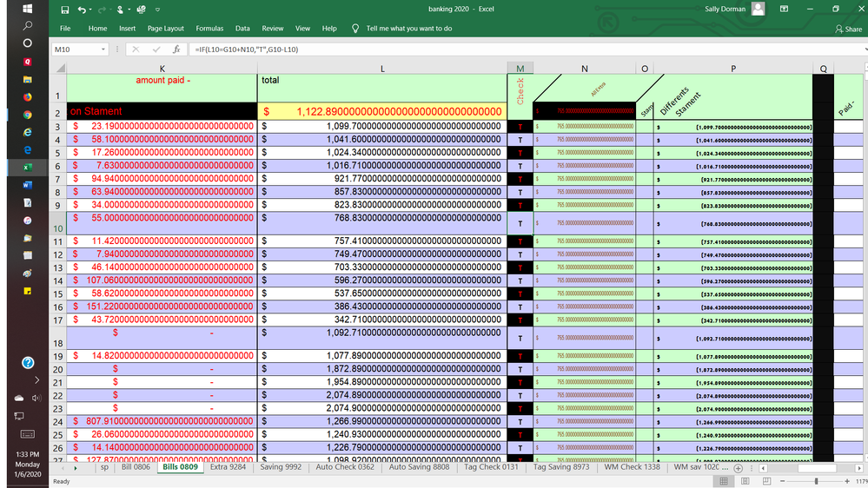Select cell L2 with total 1,122.89

(x=382, y=111)
